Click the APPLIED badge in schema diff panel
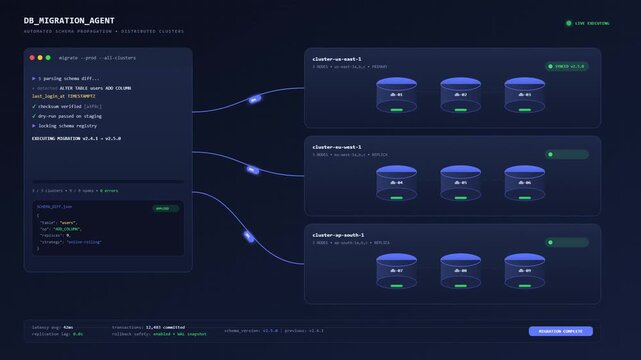This screenshot has height=360, width=641. click(x=166, y=208)
